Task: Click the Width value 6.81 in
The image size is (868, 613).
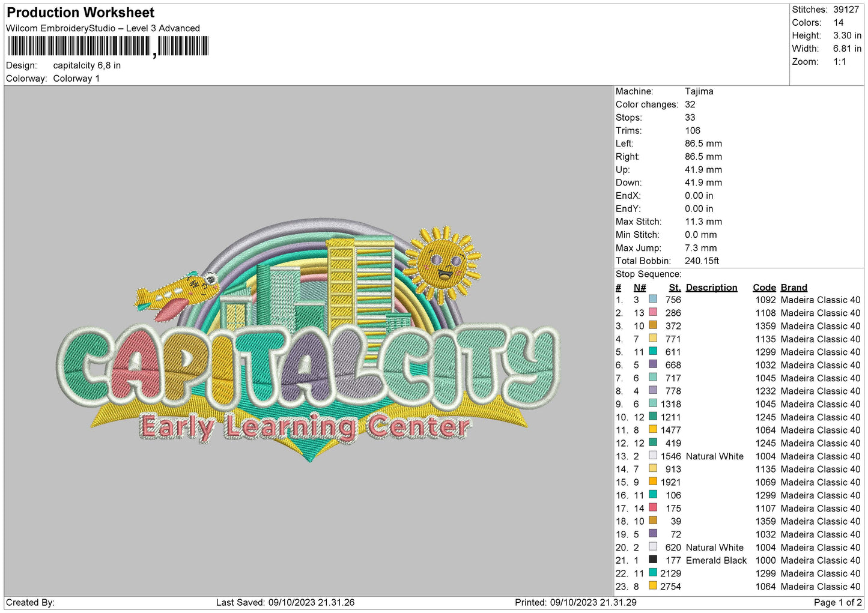Action: pos(847,49)
